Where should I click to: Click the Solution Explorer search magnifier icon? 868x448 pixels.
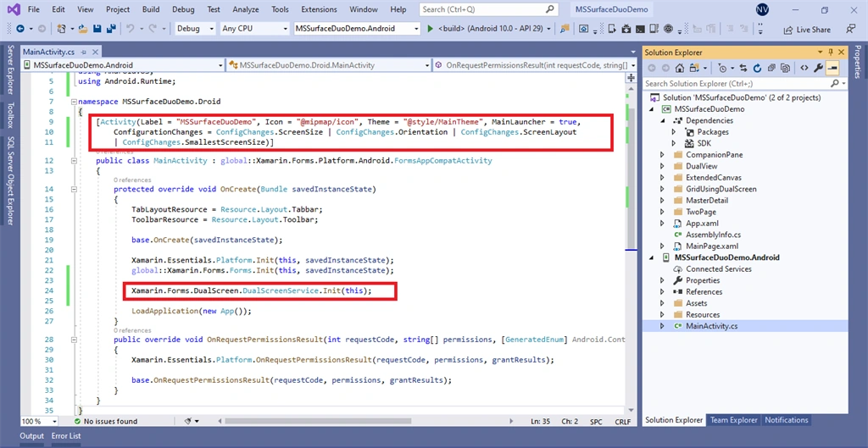point(835,83)
